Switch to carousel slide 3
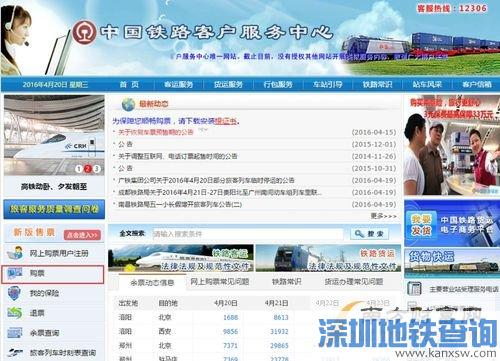500x361 pixels. click(97, 169)
